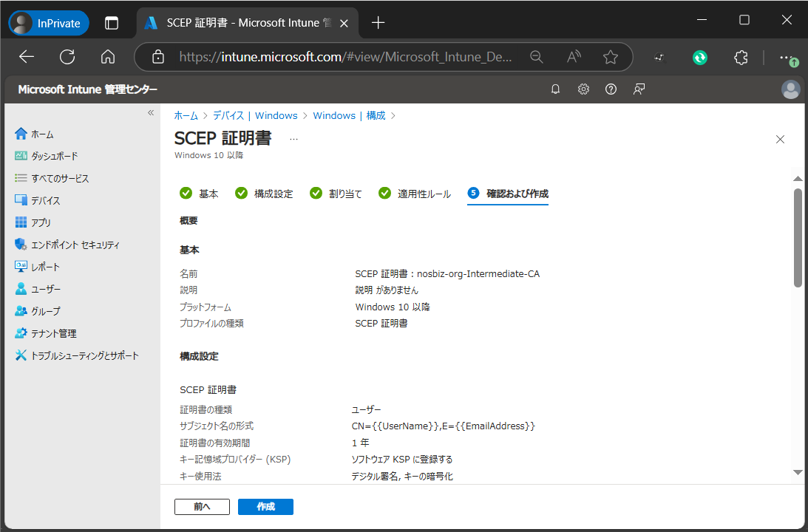Add this page to favorites star
808x532 pixels.
pos(610,57)
